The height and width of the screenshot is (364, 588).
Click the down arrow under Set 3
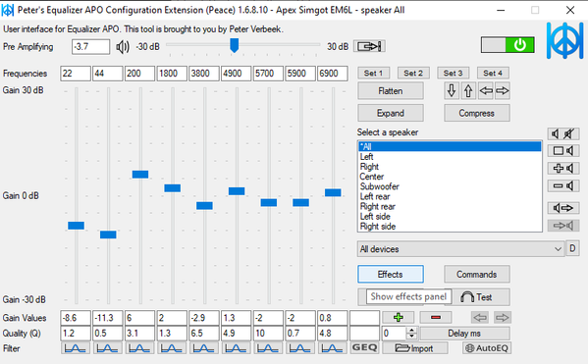click(452, 91)
